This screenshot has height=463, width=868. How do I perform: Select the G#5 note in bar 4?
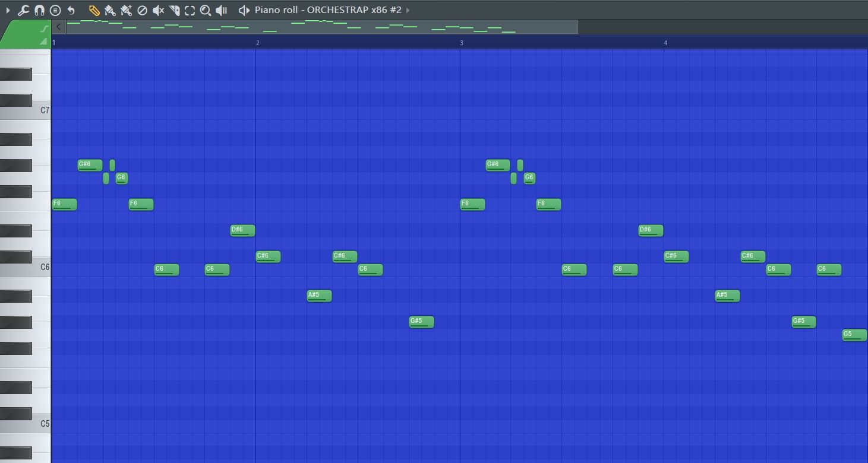[x=804, y=322]
